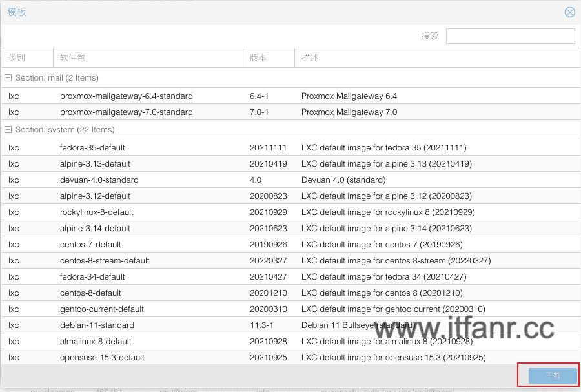Close the 模板 dialog with X icon

570,12
